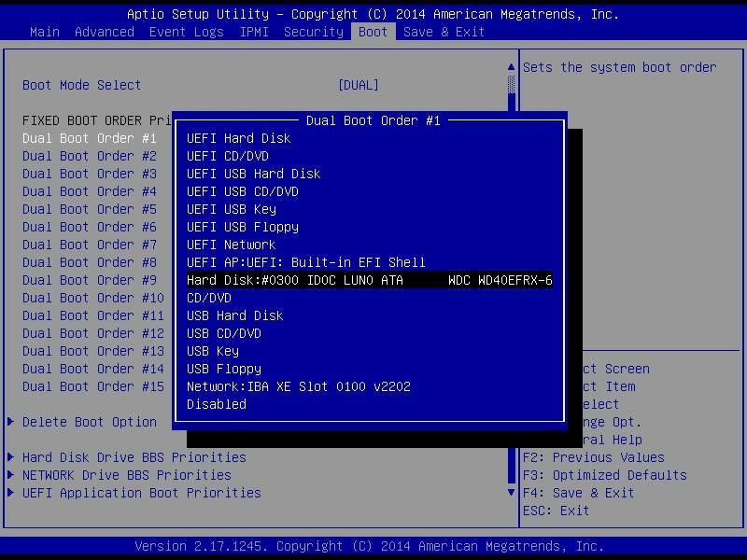The width and height of the screenshot is (747, 560).
Task: Click the scrollbar down arrow
Action: coord(511,493)
